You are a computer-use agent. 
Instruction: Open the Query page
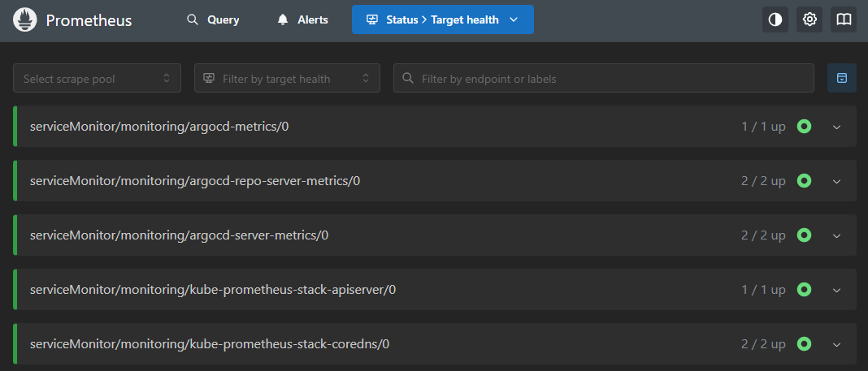click(213, 20)
